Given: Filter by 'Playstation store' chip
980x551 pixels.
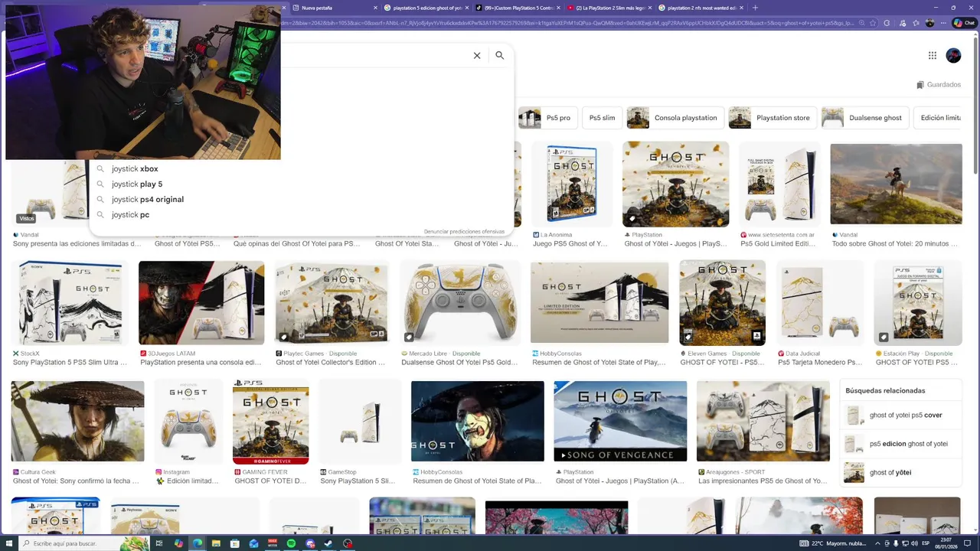Looking at the screenshot, I should coord(773,118).
